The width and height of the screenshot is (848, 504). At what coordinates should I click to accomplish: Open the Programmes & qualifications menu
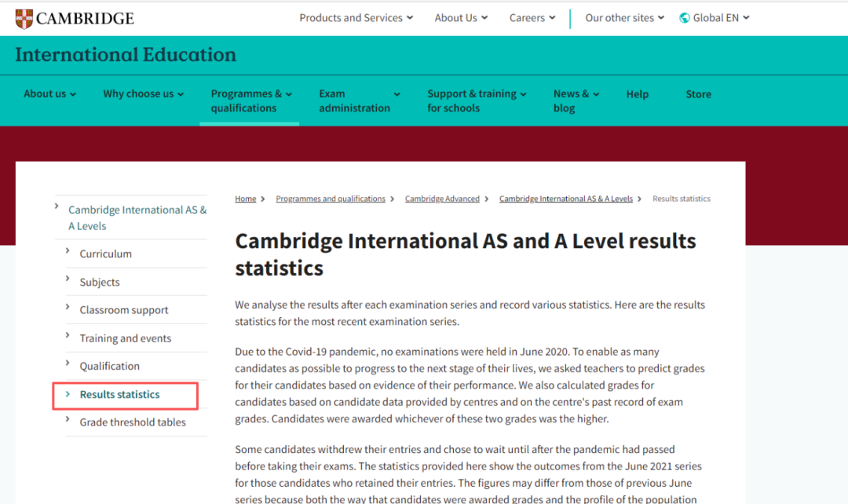click(250, 100)
